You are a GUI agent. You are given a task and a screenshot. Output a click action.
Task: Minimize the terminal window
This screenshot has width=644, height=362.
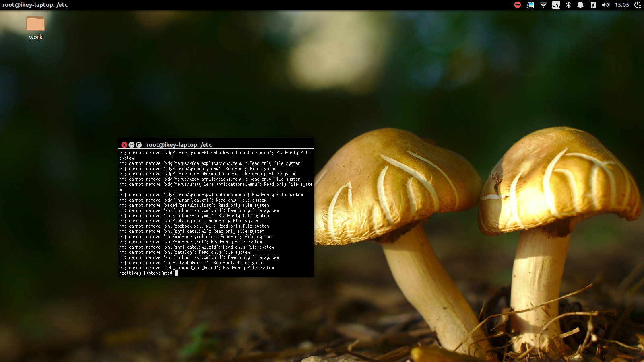coord(132,145)
